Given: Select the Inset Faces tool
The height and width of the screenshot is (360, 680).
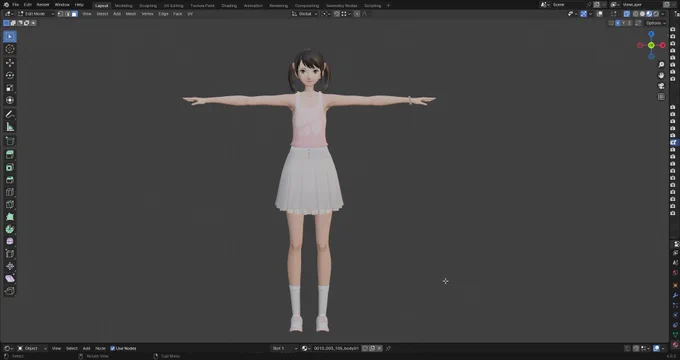Looking at the screenshot, I should pos(10,167).
